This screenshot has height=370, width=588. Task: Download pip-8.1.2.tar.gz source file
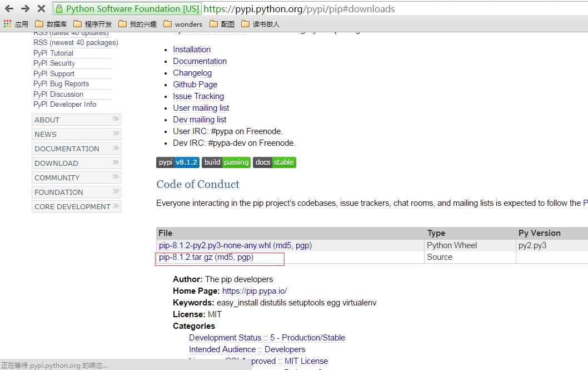point(186,258)
